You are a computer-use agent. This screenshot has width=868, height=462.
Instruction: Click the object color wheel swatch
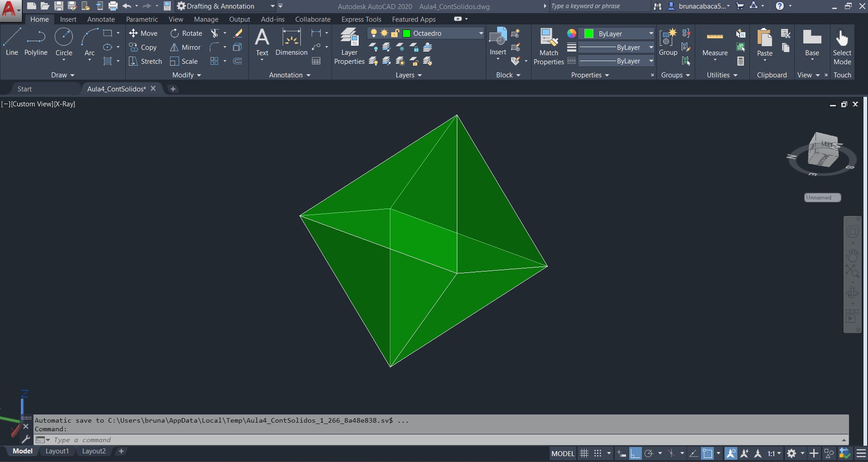572,33
